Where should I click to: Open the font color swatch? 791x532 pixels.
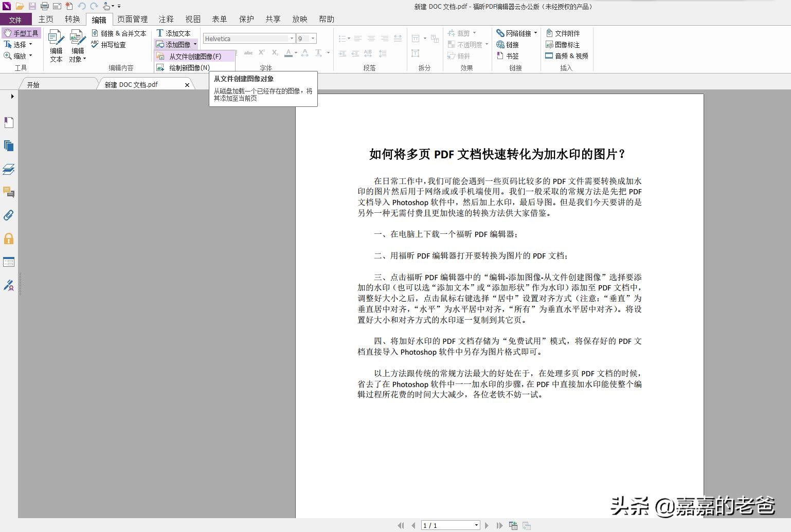click(x=289, y=53)
